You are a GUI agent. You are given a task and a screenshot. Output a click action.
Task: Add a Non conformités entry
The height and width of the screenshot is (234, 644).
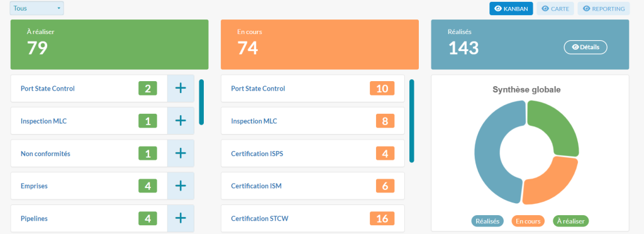[180, 153]
